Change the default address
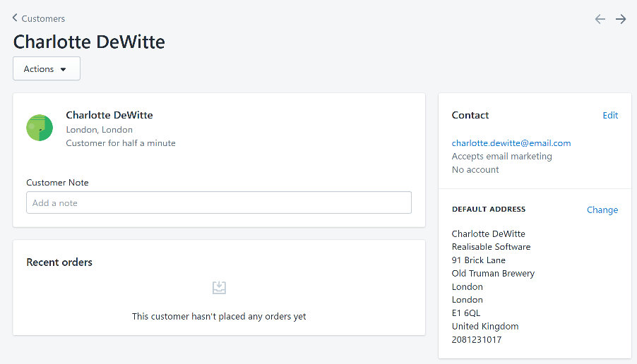Viewport: 637px width, 364px height. tap(602, 210)
